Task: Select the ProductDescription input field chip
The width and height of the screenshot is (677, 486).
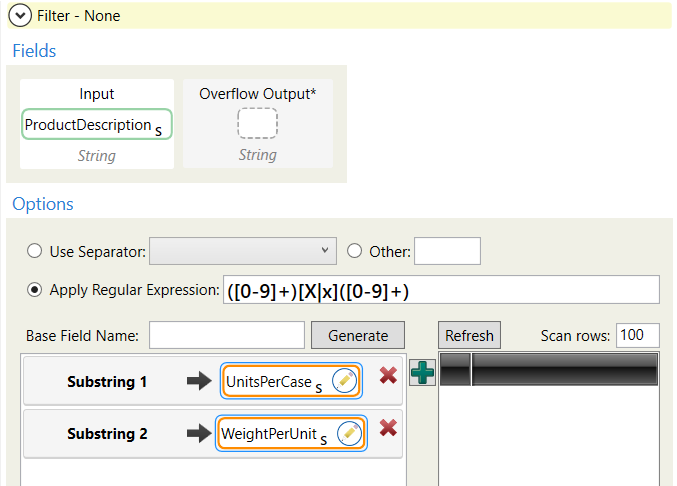Action: coord(95,125)
